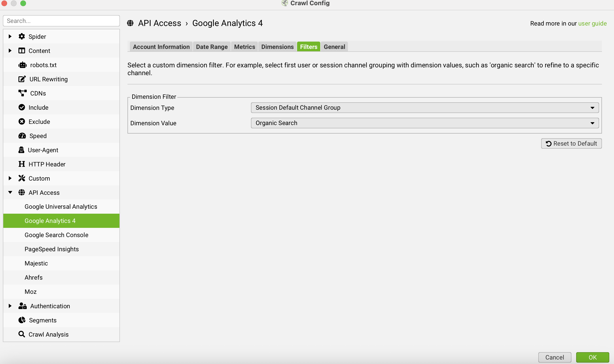Click the URL Rewriting pencil icon
Viewport: 614px width, 364px height.
(22, 79)
